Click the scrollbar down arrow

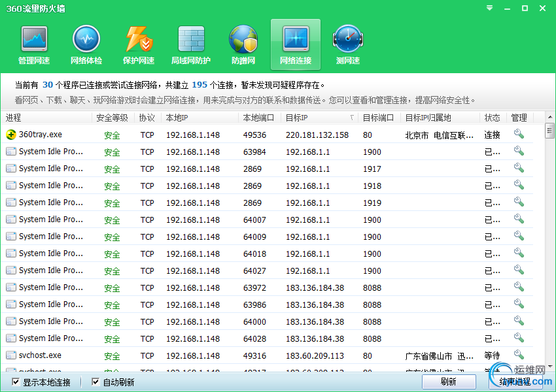pyautogui.click(x=550, y=367)
